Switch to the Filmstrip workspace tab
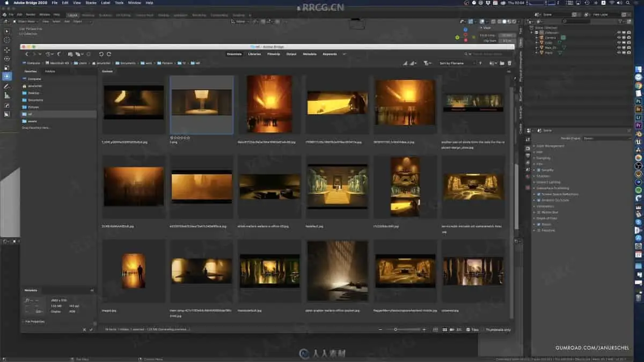Viewport: 644px width, 362px height. point(274,54)
